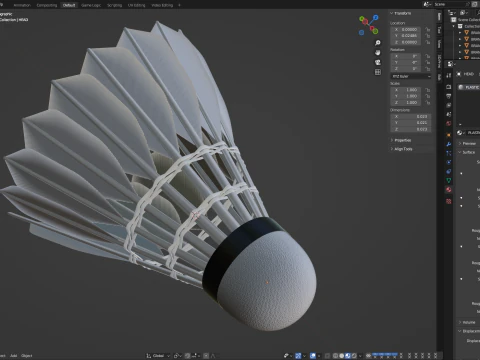Toggle snapping magnet in viewport header
This screenshot has height=360, width=480.
click(188, 356)
